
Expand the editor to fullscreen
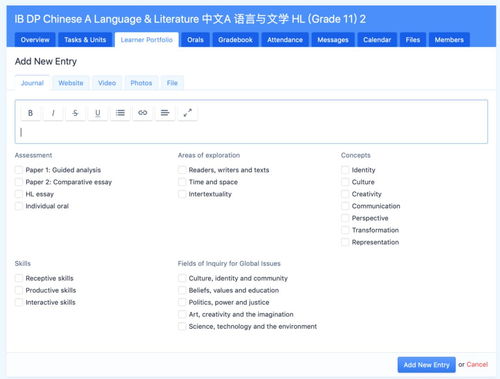click(x=188, y=113)
